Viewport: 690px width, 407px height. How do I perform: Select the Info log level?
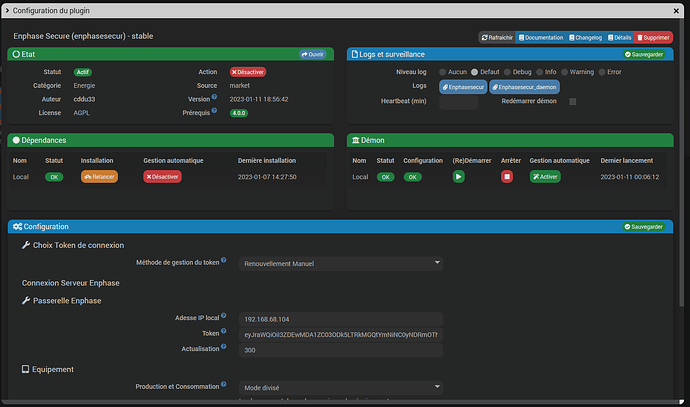click(540, 72)
